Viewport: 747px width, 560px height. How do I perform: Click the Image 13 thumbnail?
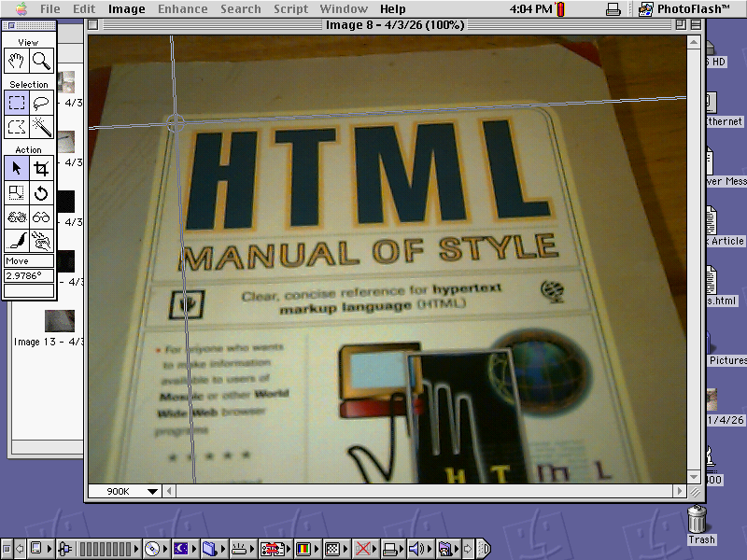(x=60, y=320)
